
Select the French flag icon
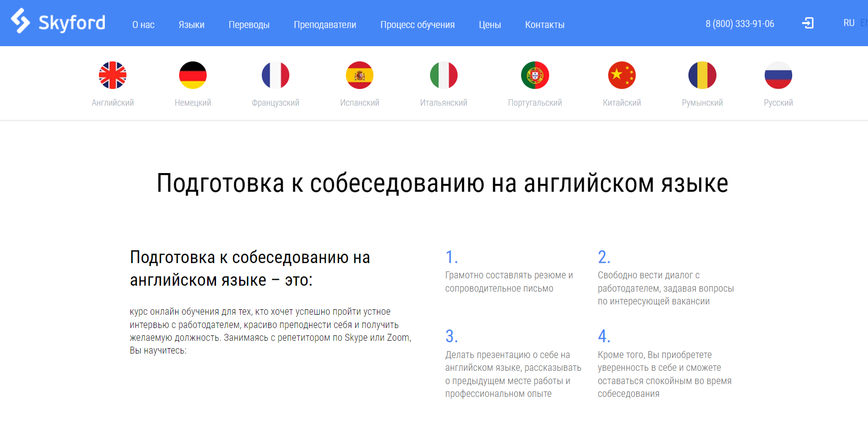coord(276,75)
